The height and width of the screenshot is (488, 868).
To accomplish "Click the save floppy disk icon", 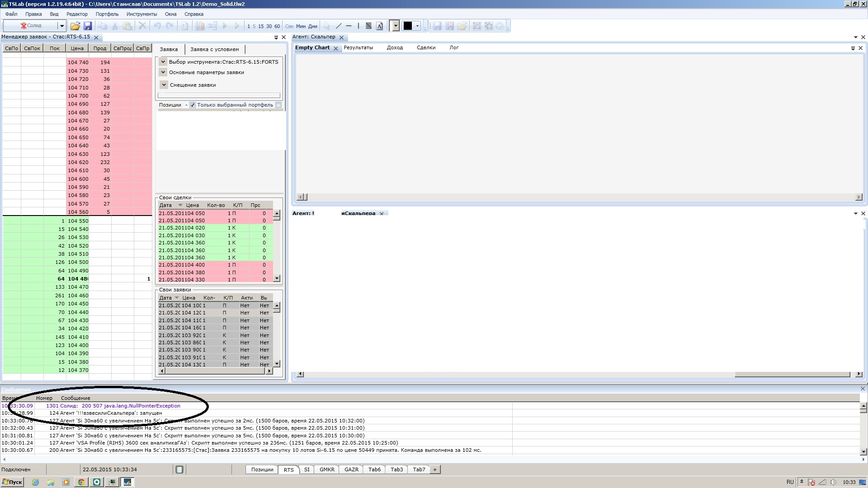I will tap(88, 26).
